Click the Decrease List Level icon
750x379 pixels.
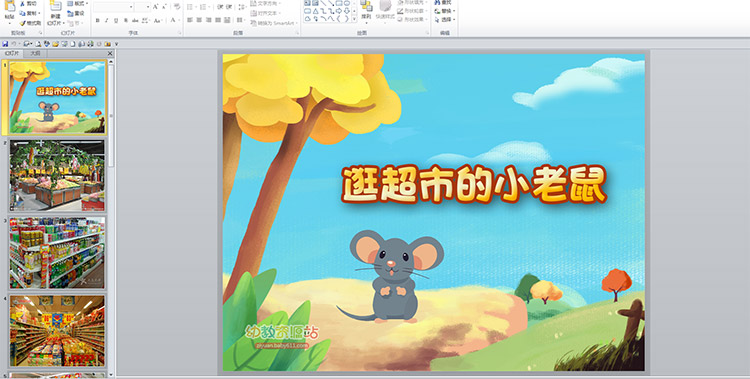point(220,7)
